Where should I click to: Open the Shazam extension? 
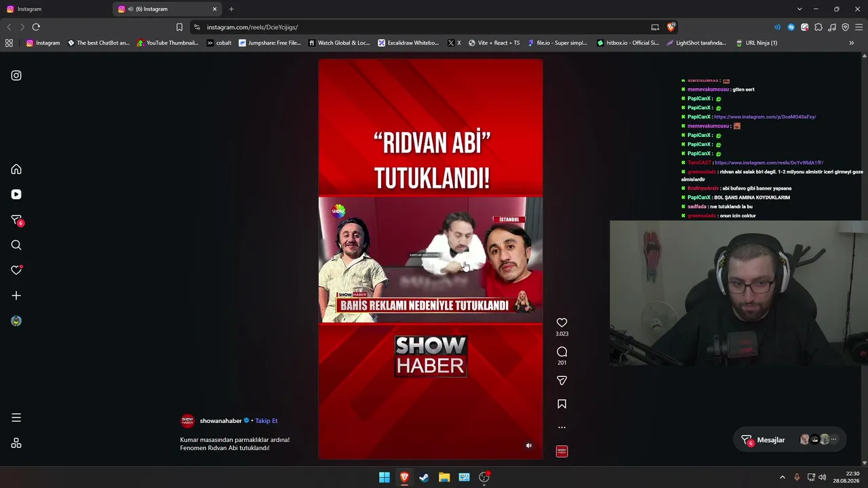point(791,27)
